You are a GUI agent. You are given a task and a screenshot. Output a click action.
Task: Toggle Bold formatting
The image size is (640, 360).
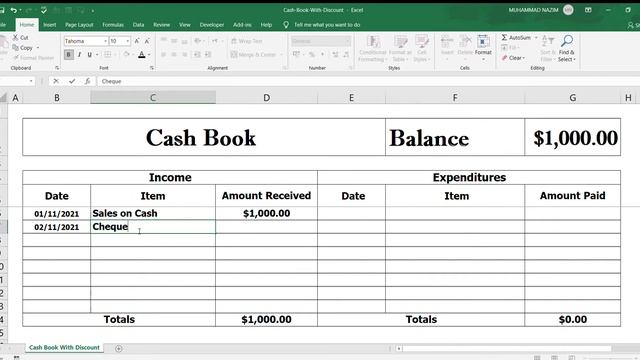(69, 54)
